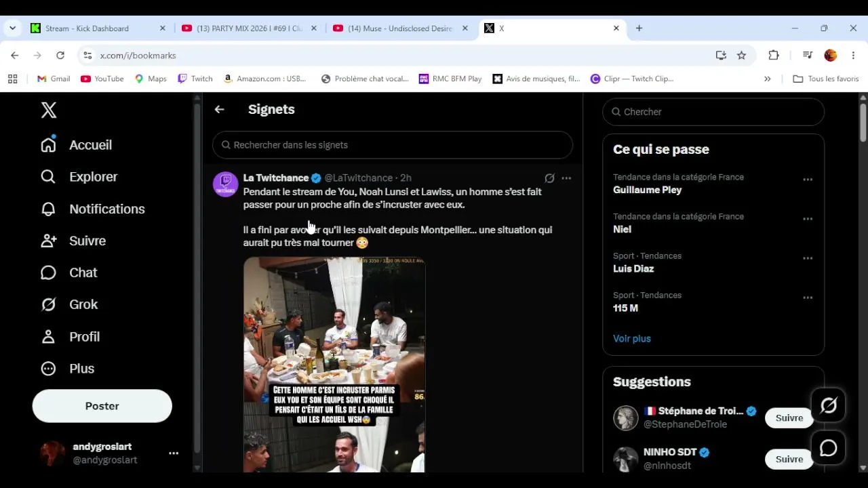The height and width of the screenshot is (488, 868).
Task: Click the address bar URL
Action: coord(138,56)
